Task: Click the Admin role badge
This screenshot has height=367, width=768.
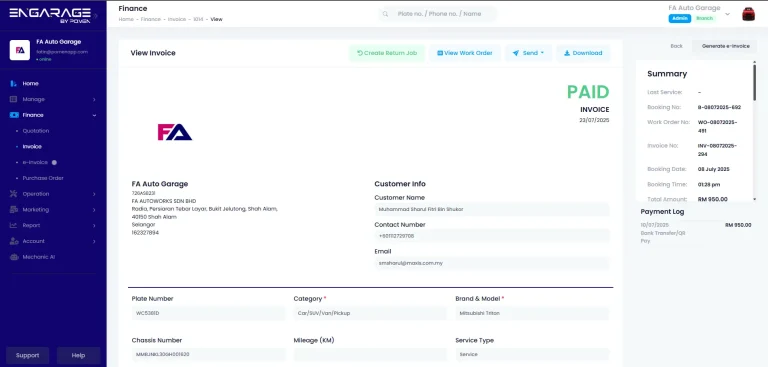Action: click(679, 19)
